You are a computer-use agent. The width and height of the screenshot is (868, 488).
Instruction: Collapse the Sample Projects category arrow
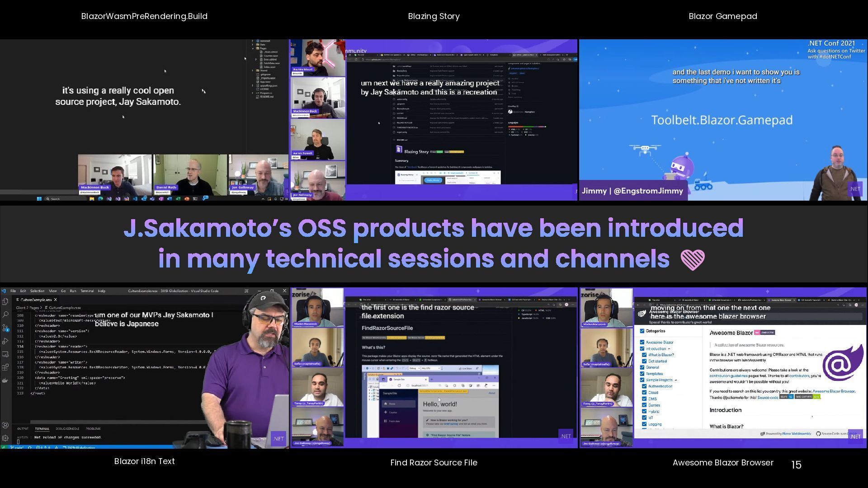[x=676, y=380]
